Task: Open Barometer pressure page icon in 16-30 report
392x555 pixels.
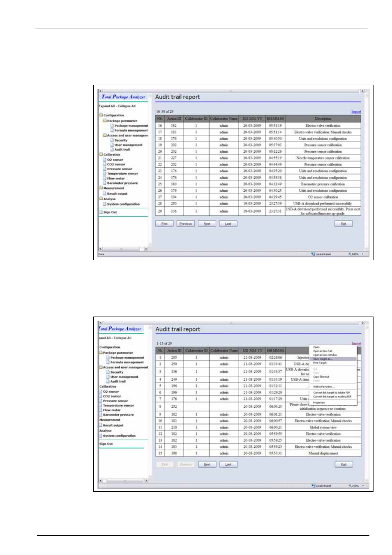Action: (105, 183)
